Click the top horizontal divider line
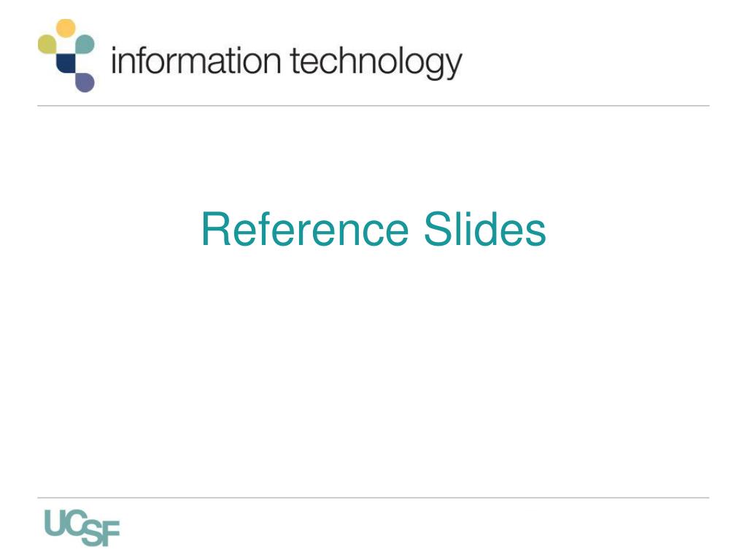The height and width of the screenshot is (560, 747). pyautogui.click(x=373, y=106)
